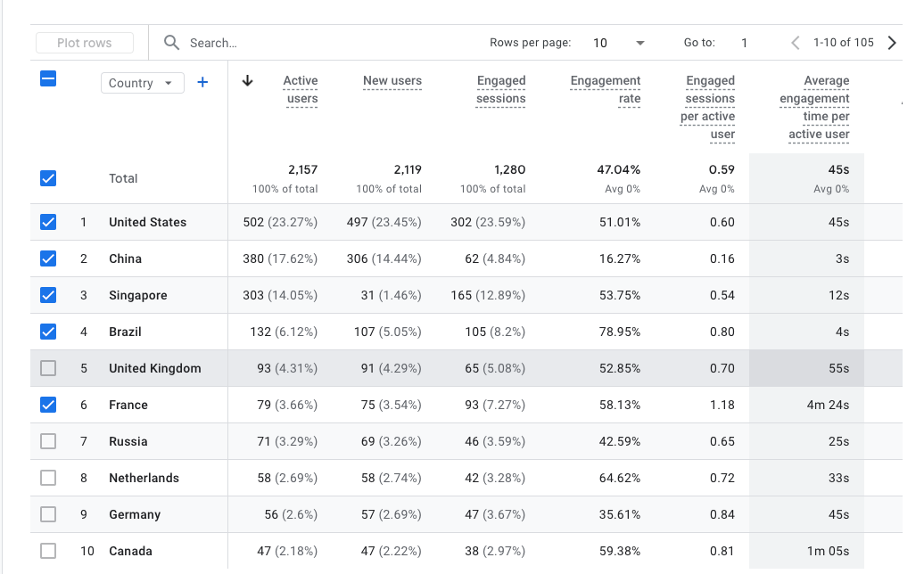Screen dimensions: 924x574
Task: Open the Country dimension dropdown
Action: click(143, 83)
